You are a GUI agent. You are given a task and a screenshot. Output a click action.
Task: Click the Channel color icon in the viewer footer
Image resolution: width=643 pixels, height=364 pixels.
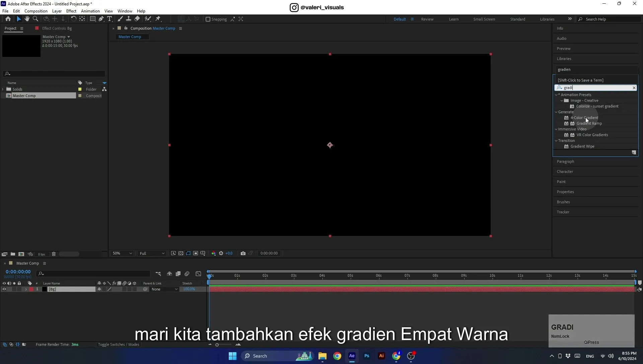pos(214,253)
